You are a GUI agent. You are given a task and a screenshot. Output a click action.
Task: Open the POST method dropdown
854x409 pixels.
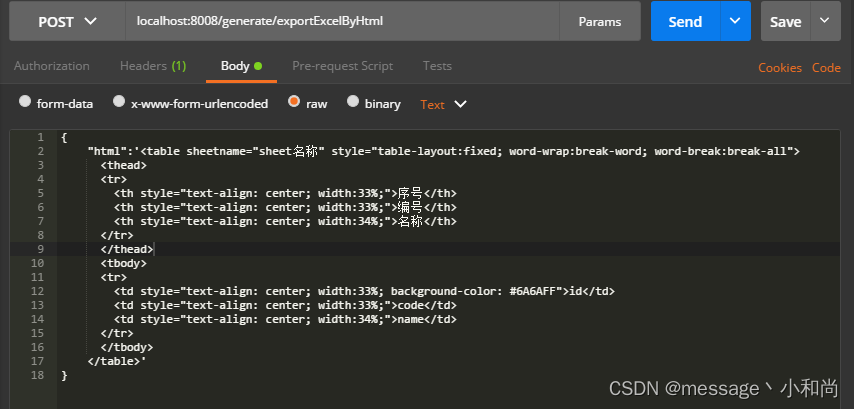68,22
